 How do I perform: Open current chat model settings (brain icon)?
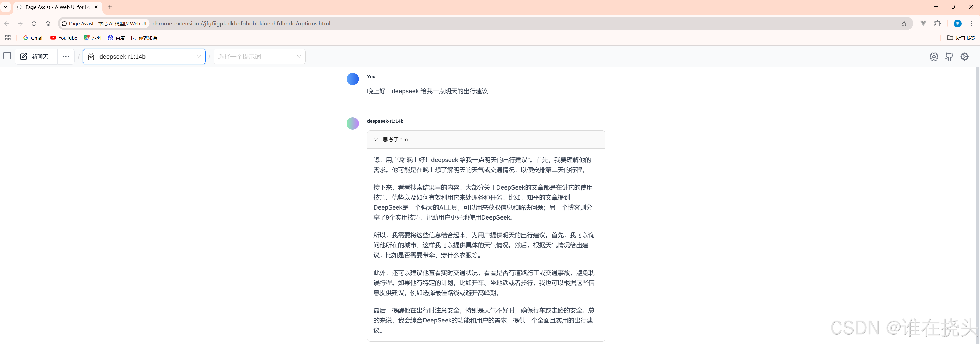pyautogui.click(x=934, y=56)
